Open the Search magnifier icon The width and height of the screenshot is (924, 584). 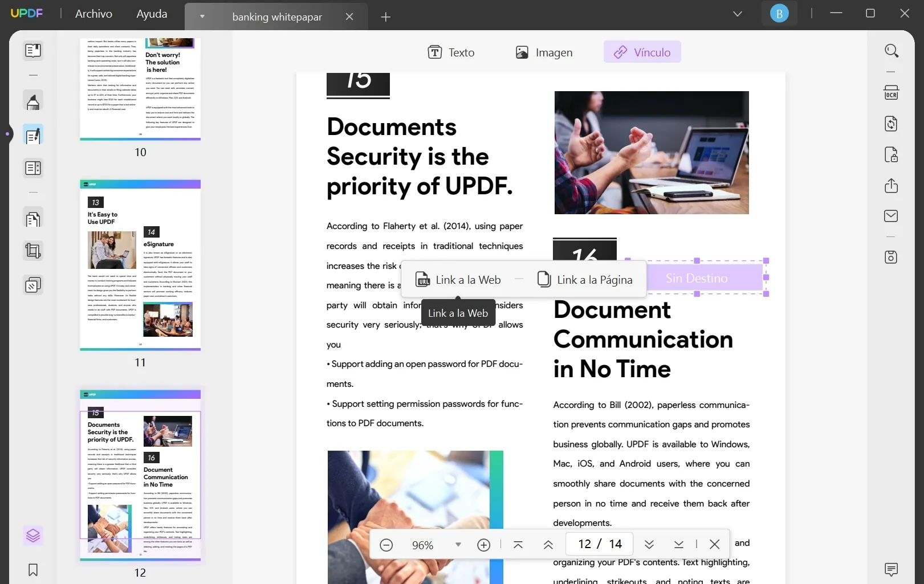point(892,51)
